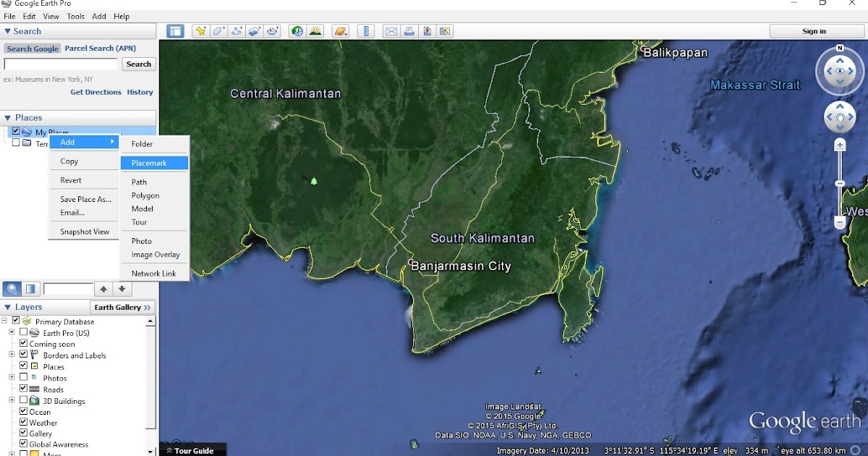Click the zoom in plus button
Viewport: 868px width, 456px height.
[x=840, y=145]
